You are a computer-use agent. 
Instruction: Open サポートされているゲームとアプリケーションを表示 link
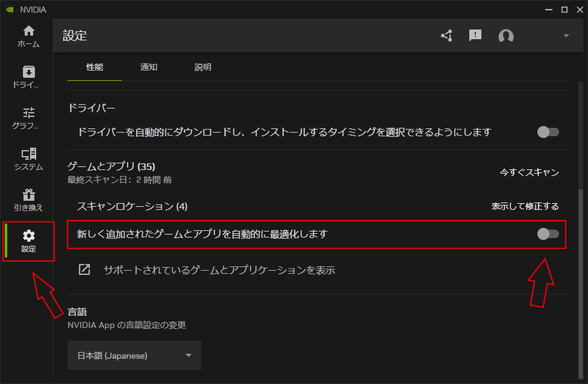pos(219,270)
